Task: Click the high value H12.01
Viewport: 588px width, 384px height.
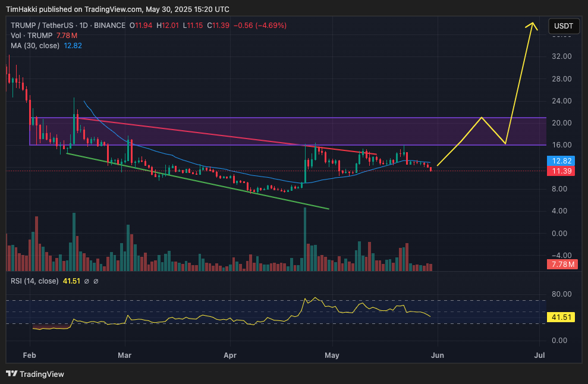Action: pos(168,26)
